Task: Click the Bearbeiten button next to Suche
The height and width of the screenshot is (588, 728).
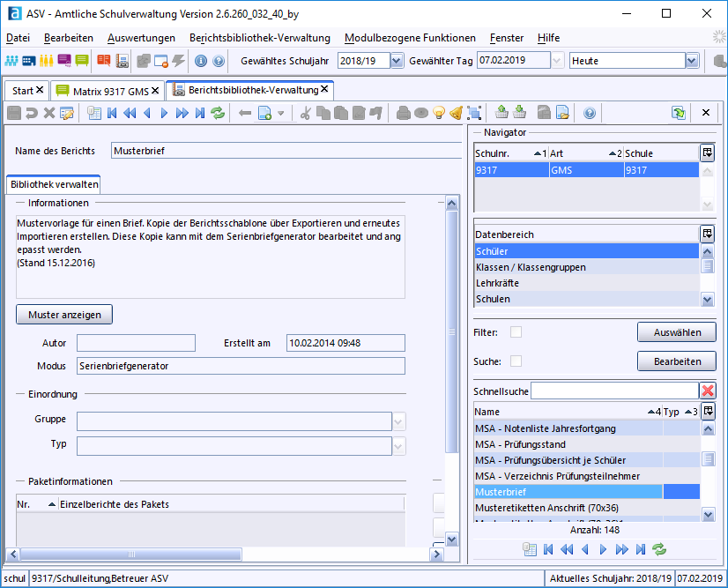Action: [x=677, y=361]
